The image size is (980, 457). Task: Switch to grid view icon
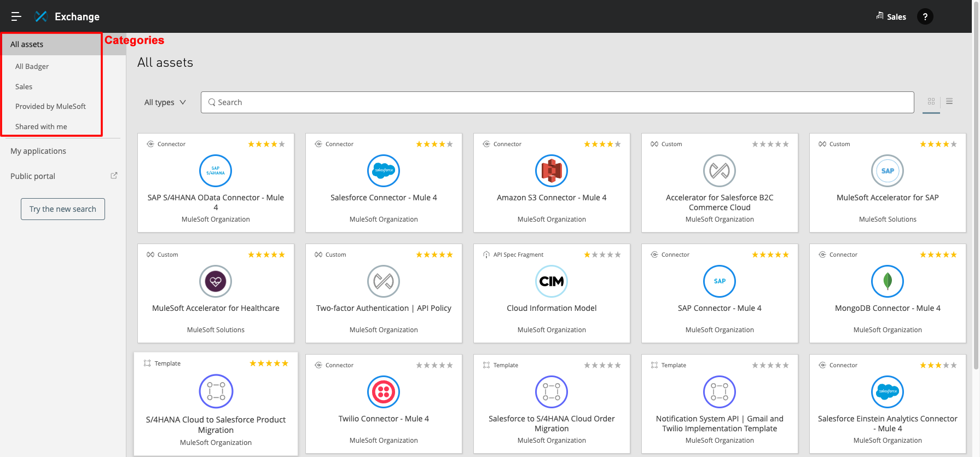tap(931, 101)
